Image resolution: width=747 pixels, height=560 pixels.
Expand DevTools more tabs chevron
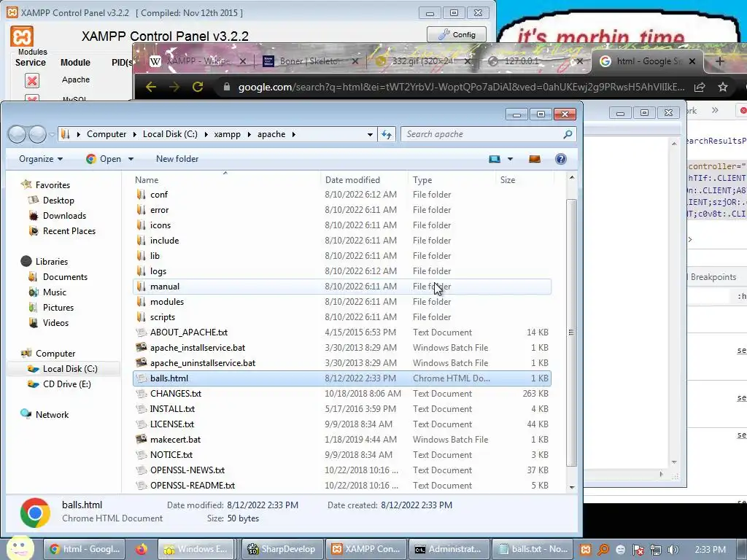[715, 111]
